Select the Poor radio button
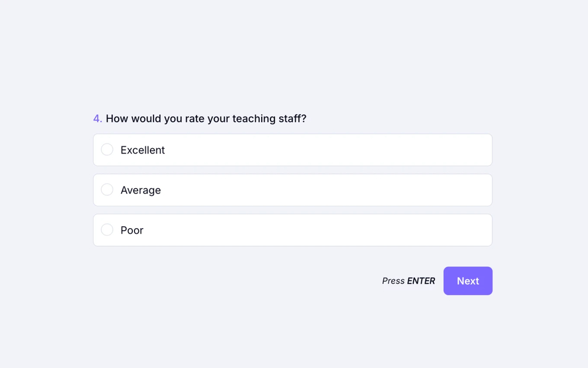 [x=107, y=229]
